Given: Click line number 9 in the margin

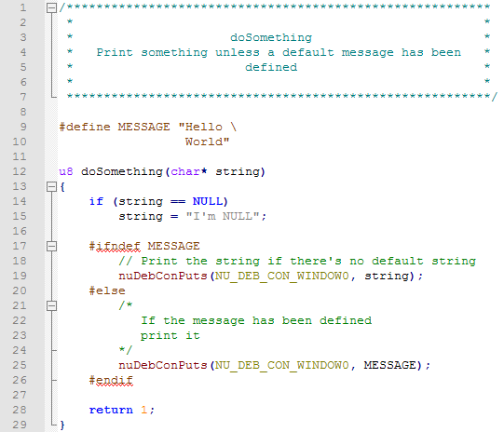Looking at the screenshot, I should tap(23, 127).
